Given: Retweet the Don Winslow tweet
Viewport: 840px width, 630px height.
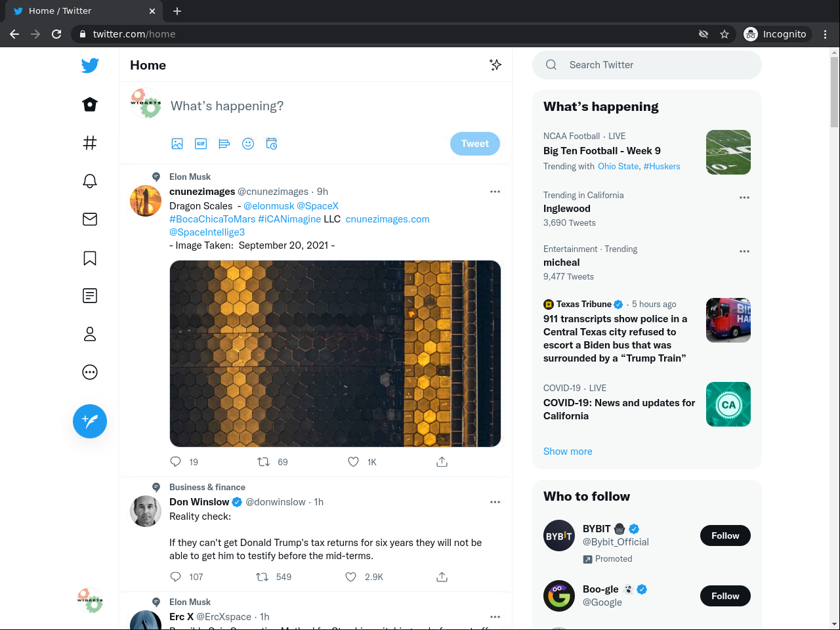Looking at the screenshot, I should click(x=262, y=577).
